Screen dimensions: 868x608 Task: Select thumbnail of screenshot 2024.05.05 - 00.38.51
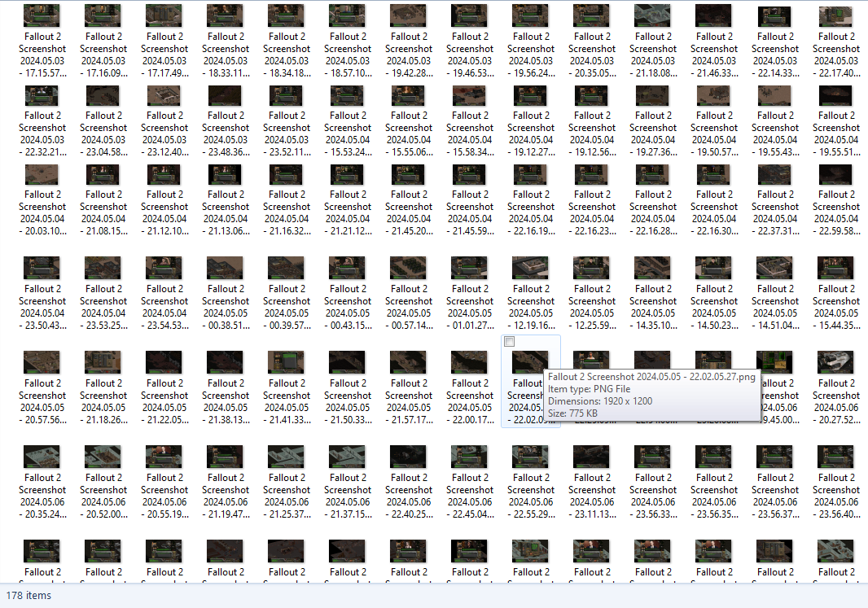tap(226, 268)
